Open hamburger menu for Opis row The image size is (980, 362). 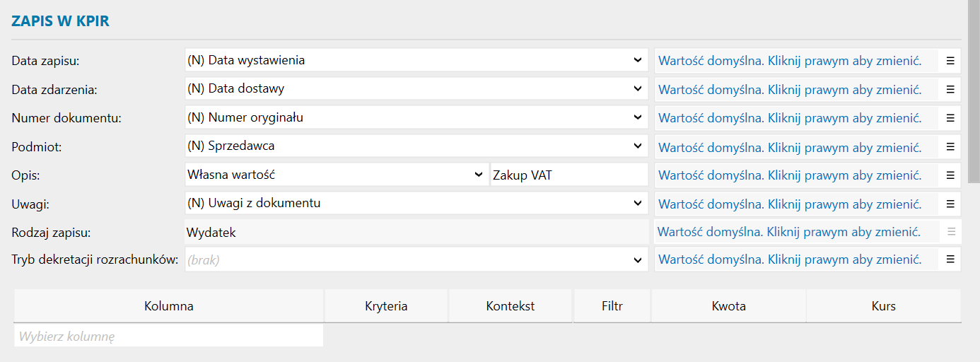coord(950,175)
